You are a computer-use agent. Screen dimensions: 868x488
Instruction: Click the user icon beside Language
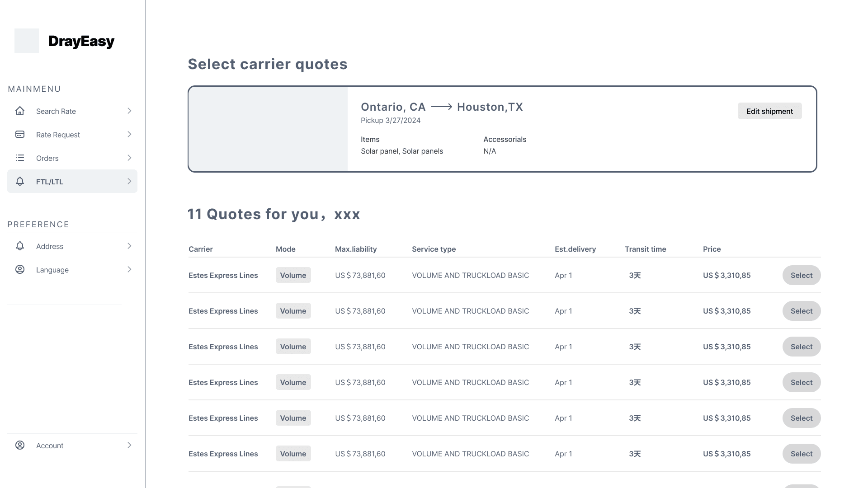click(20, 269)
